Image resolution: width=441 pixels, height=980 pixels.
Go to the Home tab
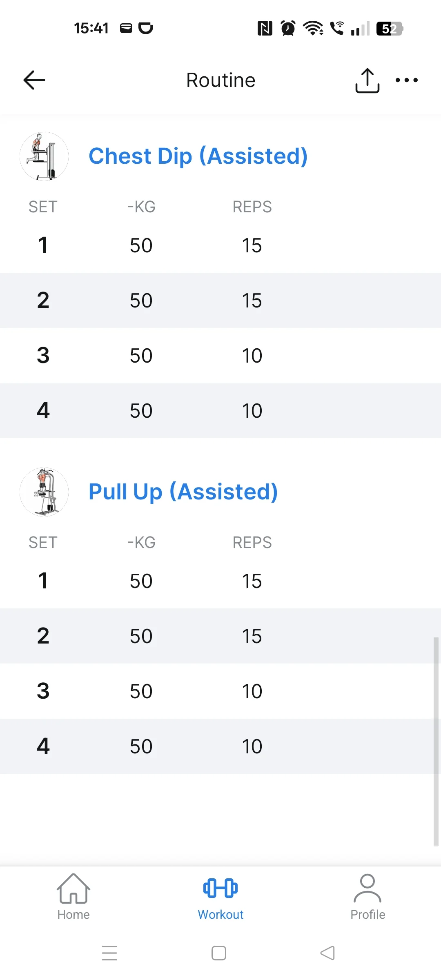[x=73, y=897]
